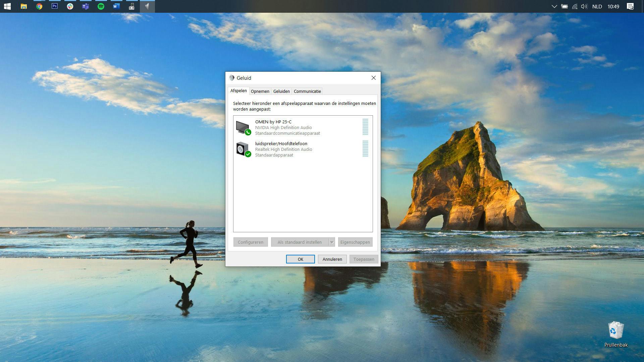Viewport: 644px width, 362px height.
Task: Click the volume icon in the system tray
Action: [x=584, y=6]
